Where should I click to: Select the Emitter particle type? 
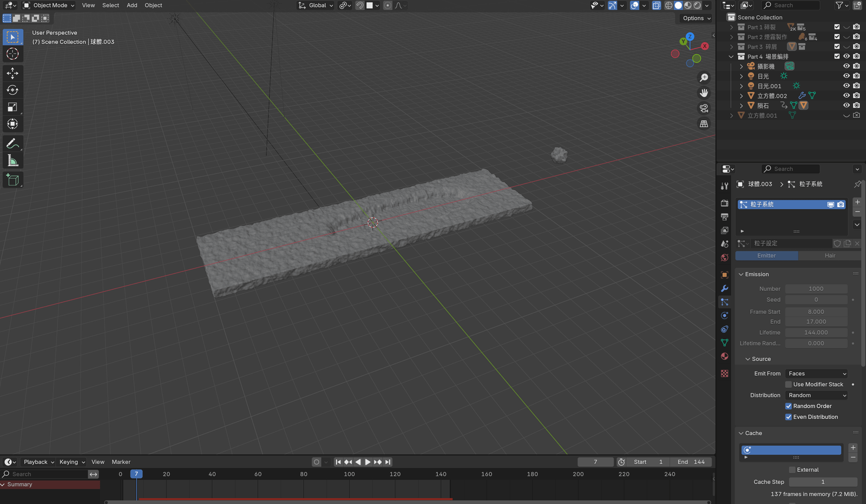click(x=766, y=256)
